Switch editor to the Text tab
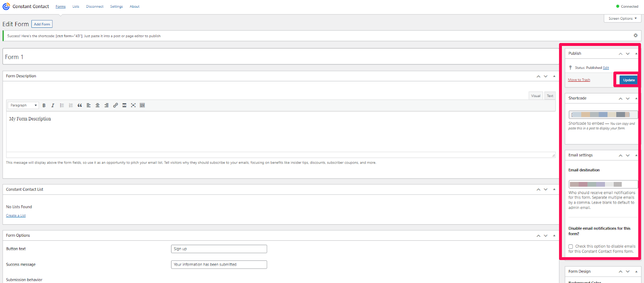 (x=550, y=96)
